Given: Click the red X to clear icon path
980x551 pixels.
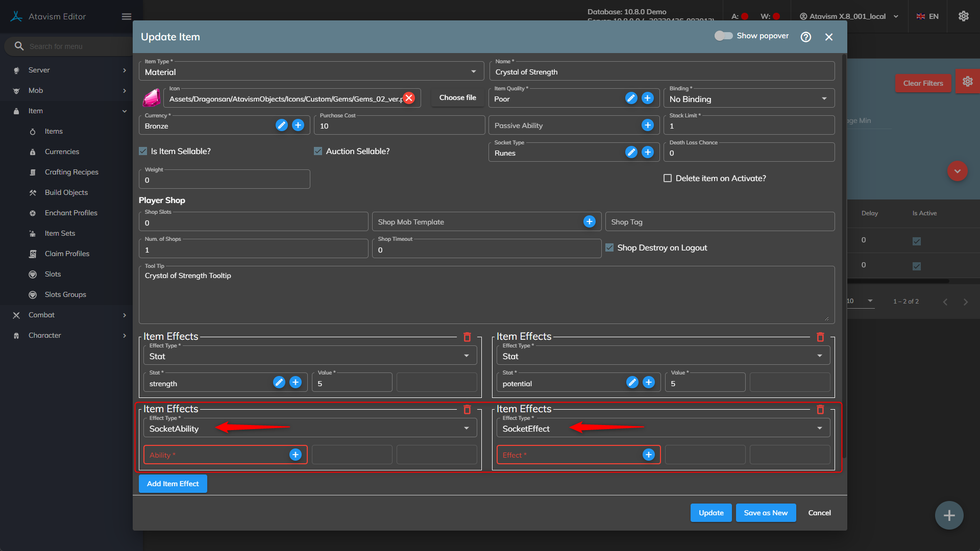Looking at the screenshot, I should tap(409, 98).
